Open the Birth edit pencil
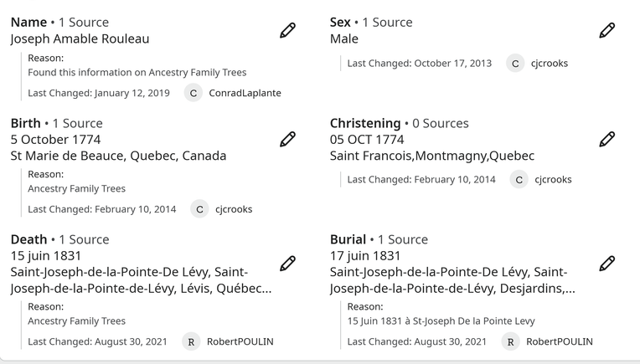This screenshot has height=364, width=640. tap(288, 139)
